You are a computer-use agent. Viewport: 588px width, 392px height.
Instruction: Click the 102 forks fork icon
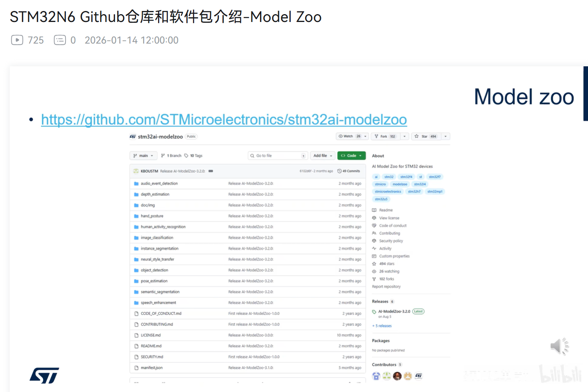pyautogui.click(x=374, y=279)
